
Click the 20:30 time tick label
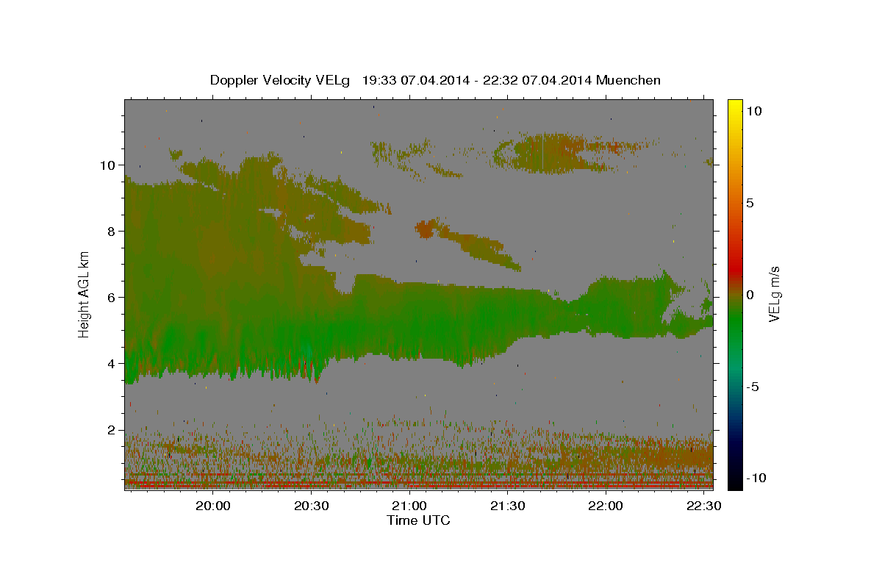[x=311, y=506]
